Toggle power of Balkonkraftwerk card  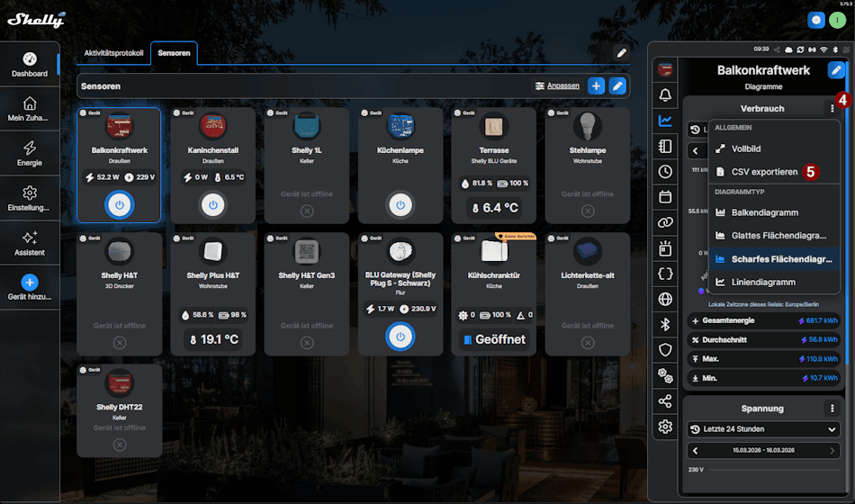tap(120, 205)
